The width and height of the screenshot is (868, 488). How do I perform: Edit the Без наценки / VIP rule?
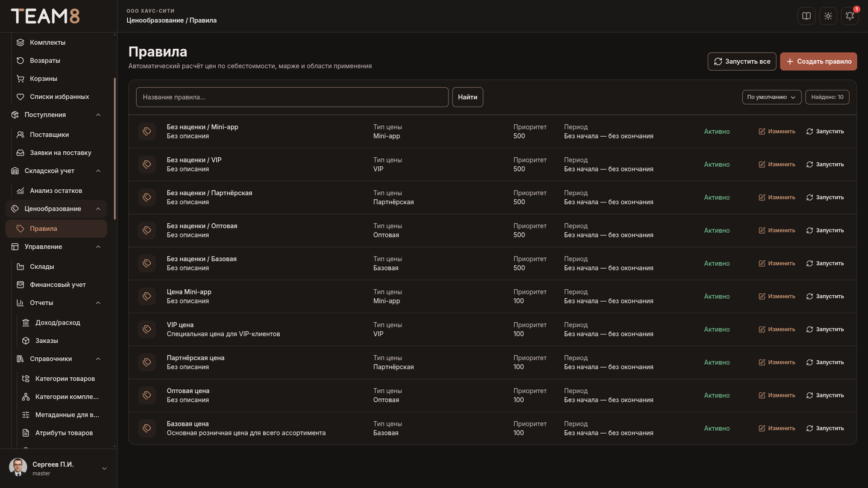[x=777, y=164]
